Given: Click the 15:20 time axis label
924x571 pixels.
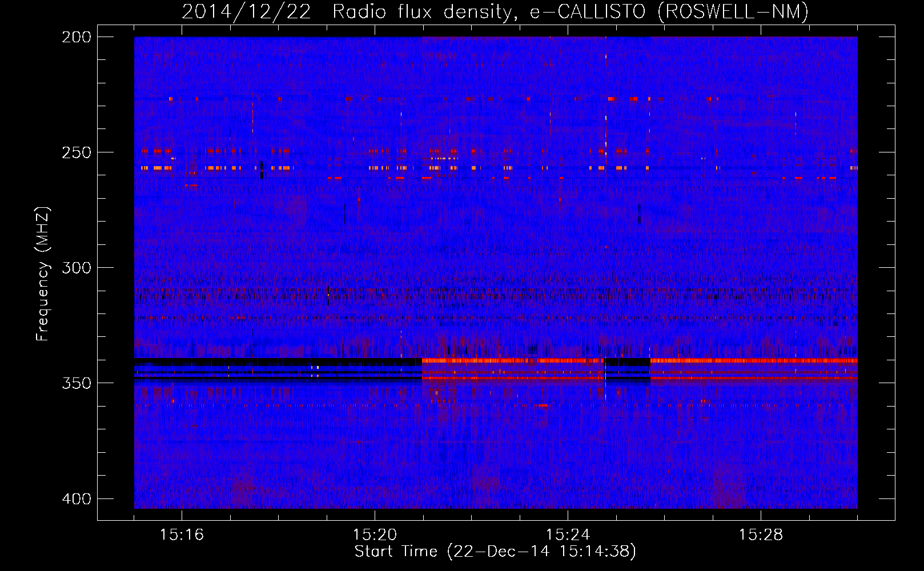Looking at the screenshot, I should (x=375, y=535).
